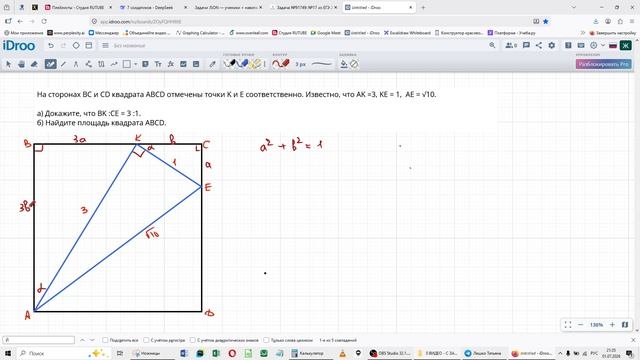Viewport: 640px width, 360px height.
Task: Toggle fullscreen mode on canvas
Action: [x=568, y=325]
